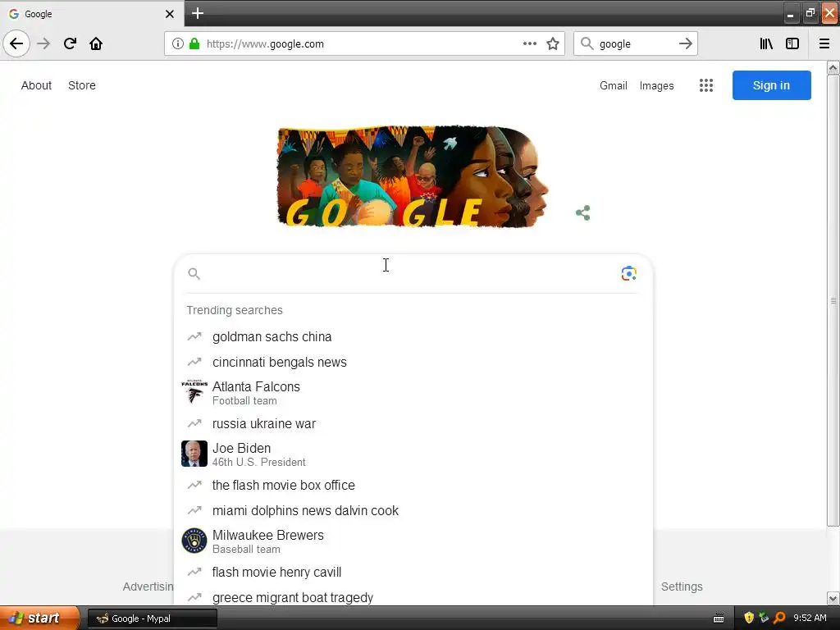Open a new tab with the plus button
The image size is (840, 630).
198,13
